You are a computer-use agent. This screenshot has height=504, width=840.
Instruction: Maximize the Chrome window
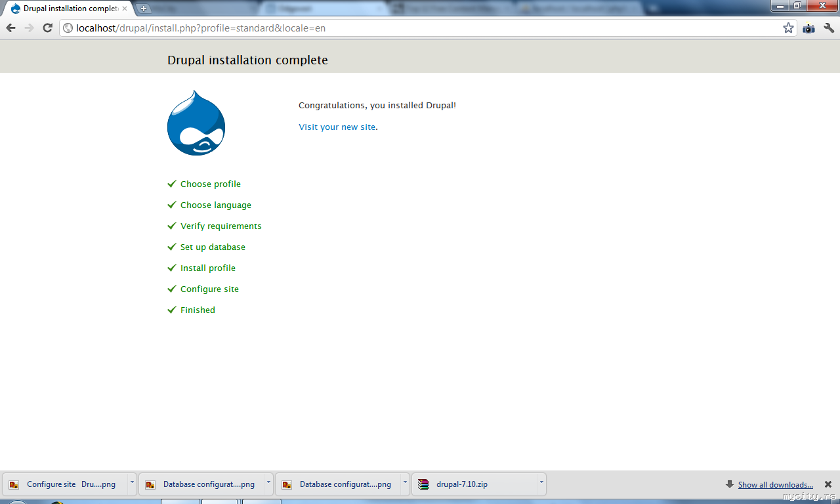(x=797, y=5)
